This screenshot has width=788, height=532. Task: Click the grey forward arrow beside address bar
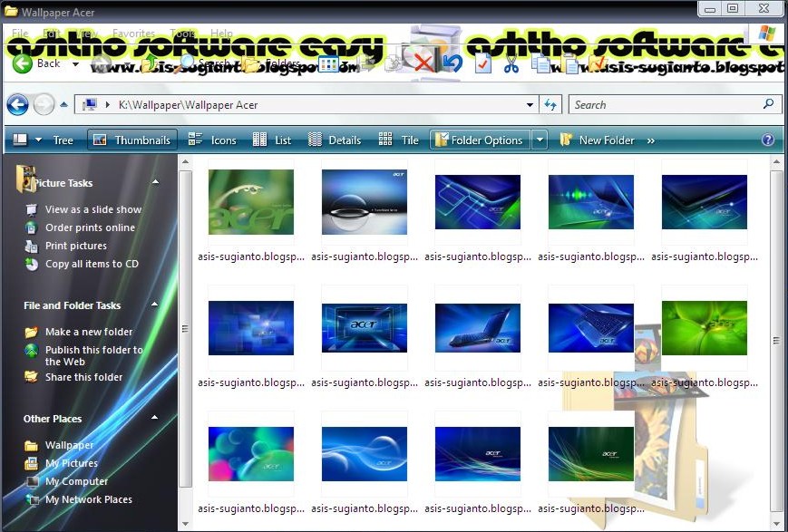pyautogui.click(x=44, y=105)
